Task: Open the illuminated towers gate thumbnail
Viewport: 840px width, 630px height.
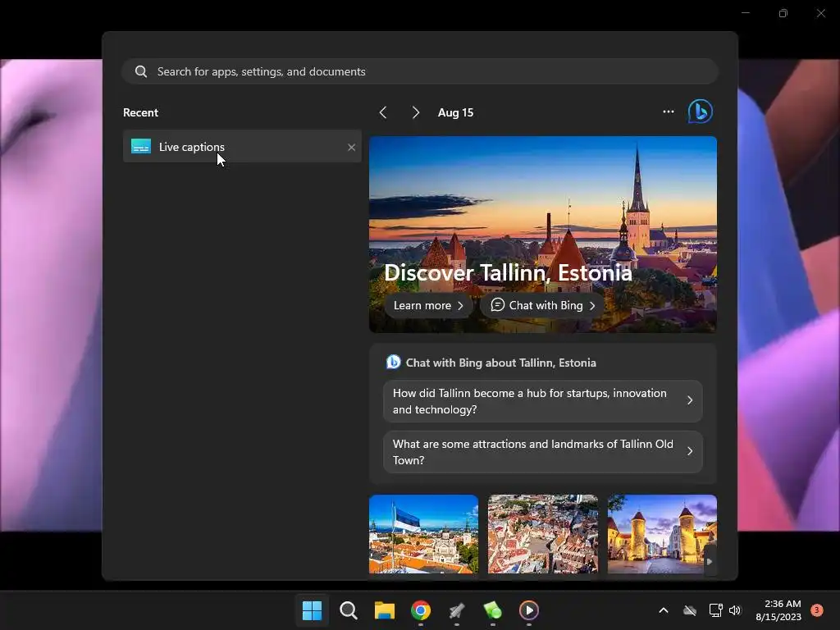Action: 662,534
